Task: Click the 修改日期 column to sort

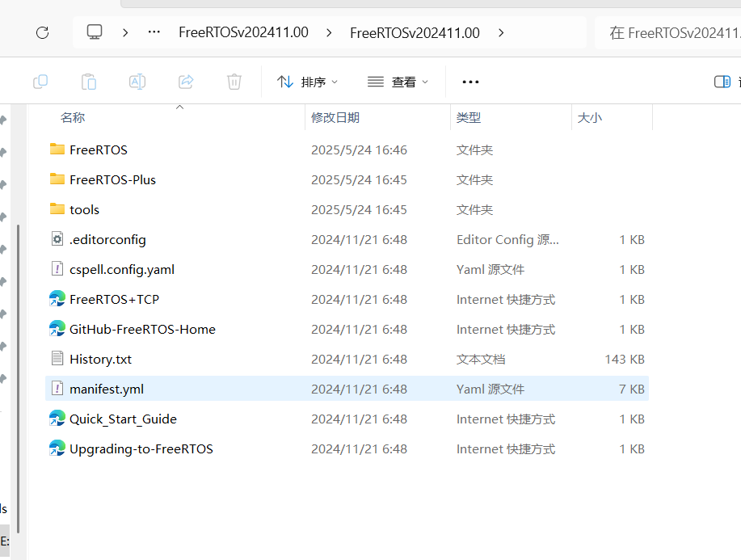Action: [337, 117]
